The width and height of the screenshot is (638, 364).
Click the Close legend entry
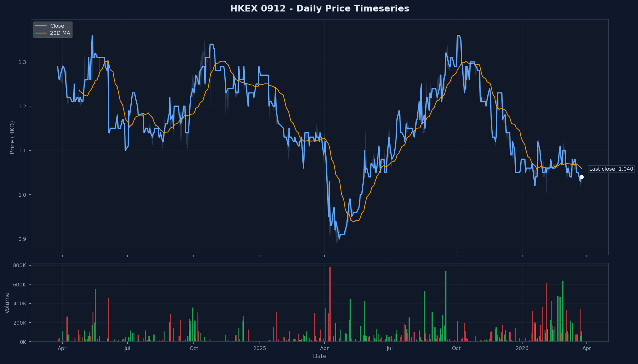click(53, 26)
